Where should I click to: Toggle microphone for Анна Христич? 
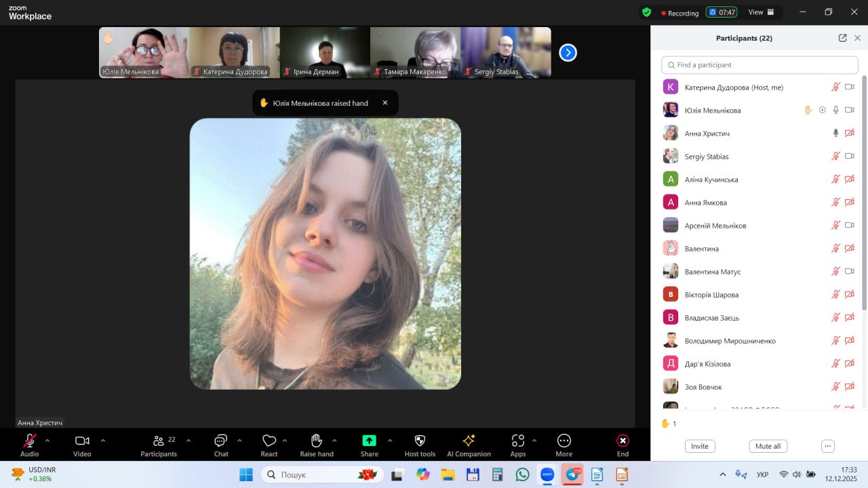click(835, 134)
